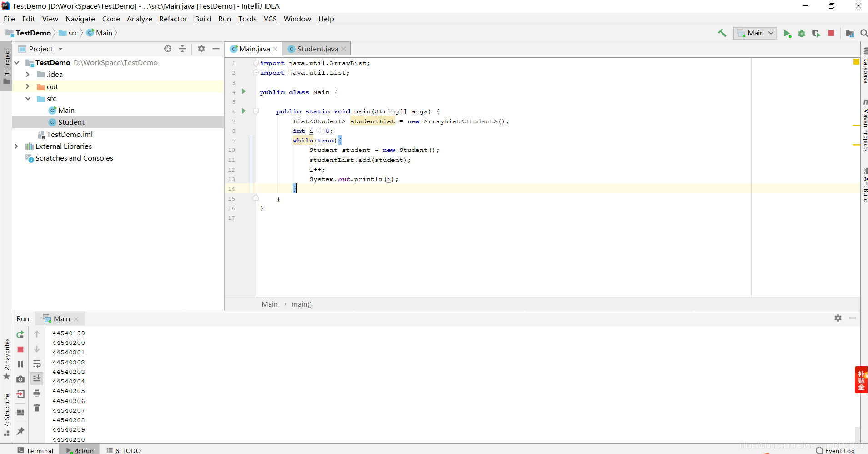The width and height of the screenshot is (868, 454).
Task: Toggle the Ant Build tool window
Action: pyautogui.click(x=864, y=185)
